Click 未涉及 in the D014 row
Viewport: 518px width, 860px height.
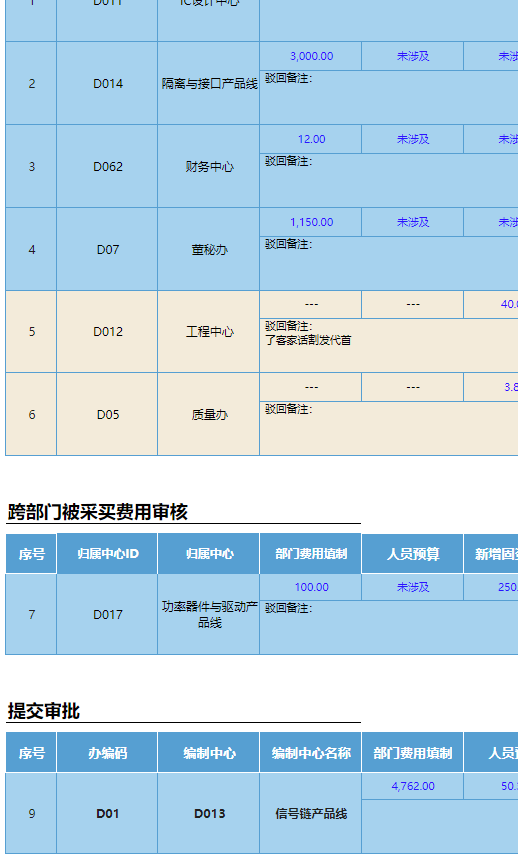pos(413,56)
